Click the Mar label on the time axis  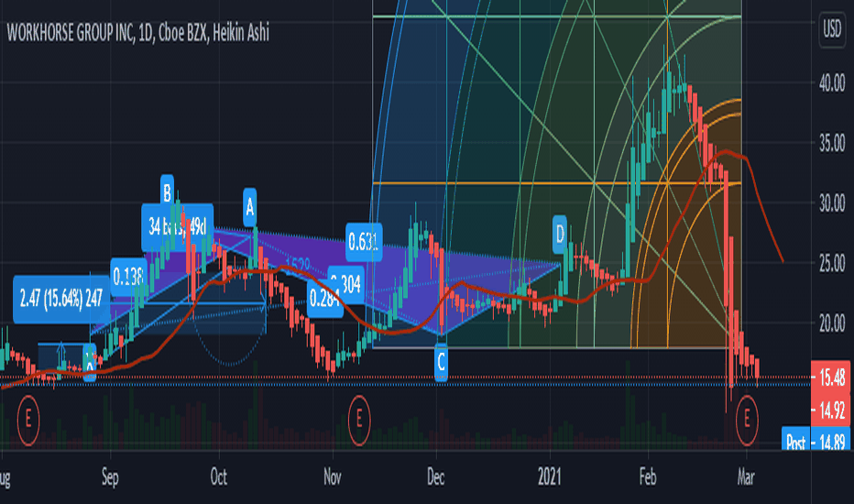[746, 477]
